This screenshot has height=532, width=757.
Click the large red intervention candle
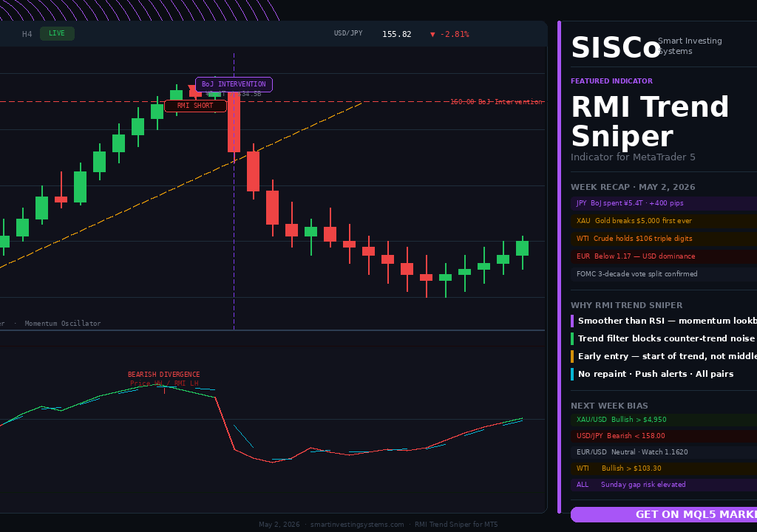(x=234, y=122)
